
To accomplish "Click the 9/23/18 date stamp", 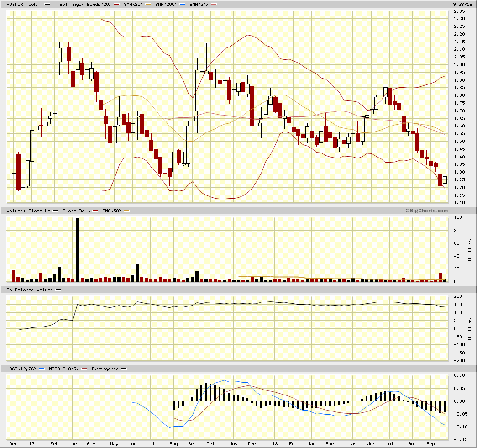I will click(x=462, y=4).
